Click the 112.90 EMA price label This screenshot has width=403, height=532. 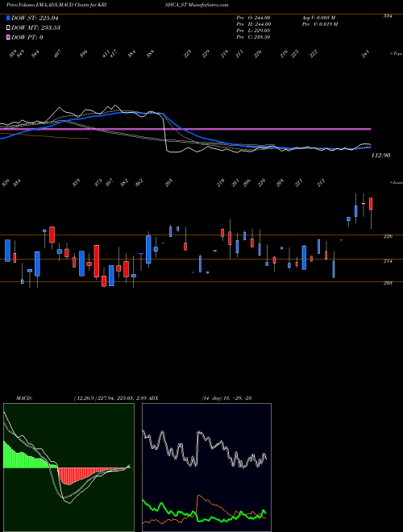click(381, 156)
